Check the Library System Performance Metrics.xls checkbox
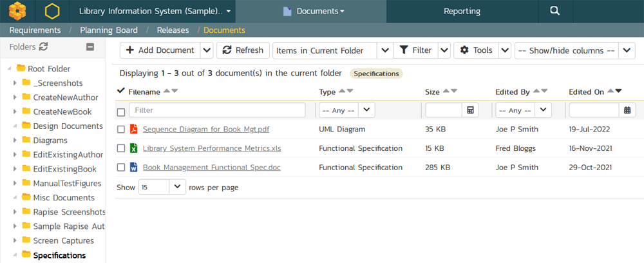The image size is (644, 263). coord(121,148)
